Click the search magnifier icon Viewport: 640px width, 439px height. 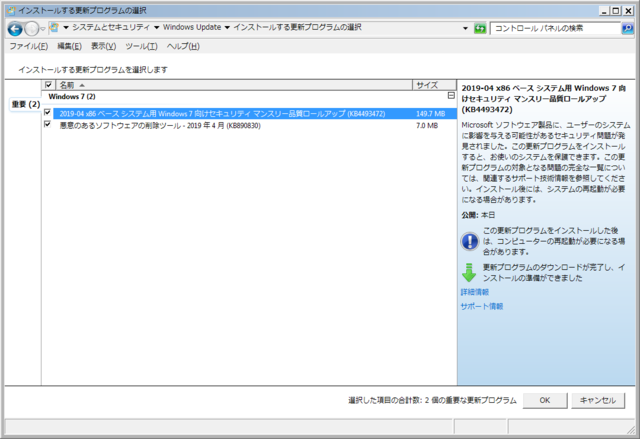[627, 28]
